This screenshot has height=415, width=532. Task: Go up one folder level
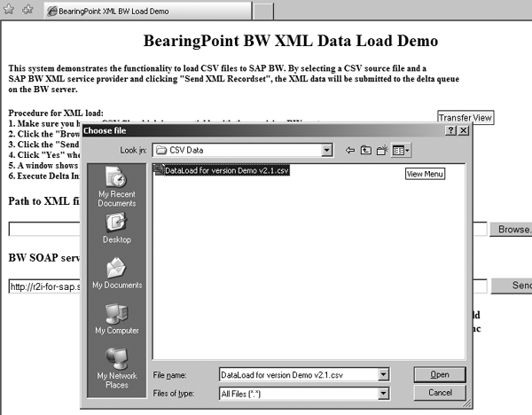(x=365, y=151)
